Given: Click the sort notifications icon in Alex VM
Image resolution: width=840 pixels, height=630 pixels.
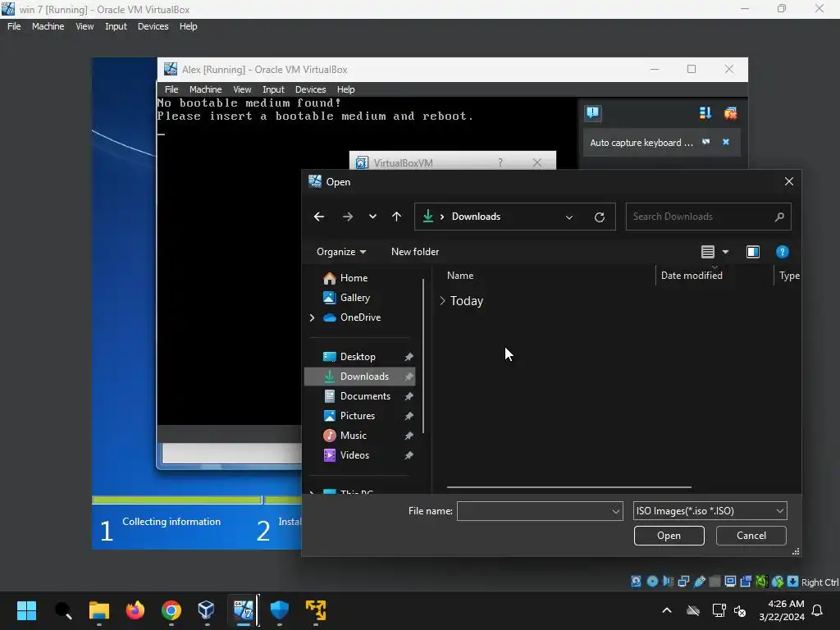Looking at the screenshot, I should coord(705,112).
